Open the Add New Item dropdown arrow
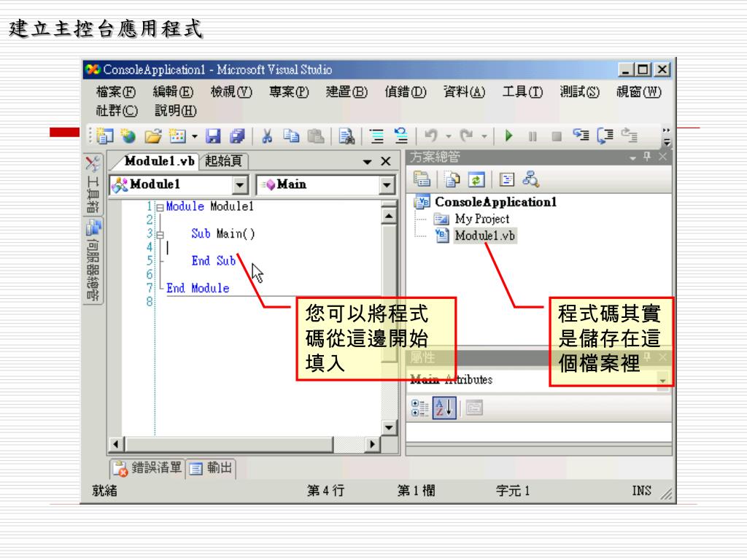The image size is (747, 560). 194,136
